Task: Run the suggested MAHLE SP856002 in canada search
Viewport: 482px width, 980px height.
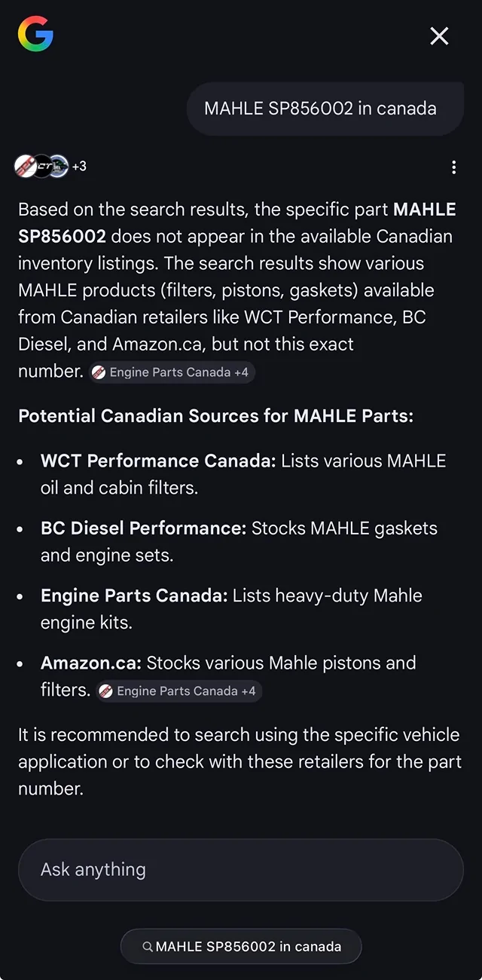Action: coord(241,947)
